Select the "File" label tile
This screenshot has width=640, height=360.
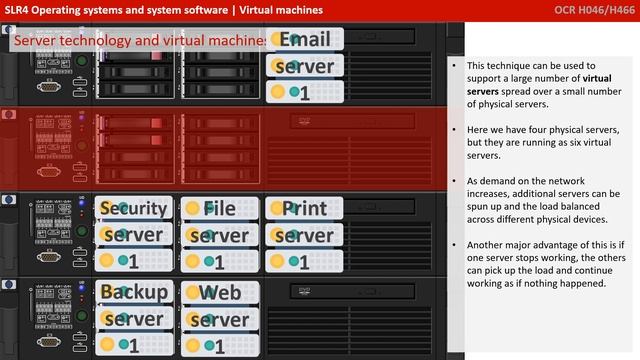(220, 209)
